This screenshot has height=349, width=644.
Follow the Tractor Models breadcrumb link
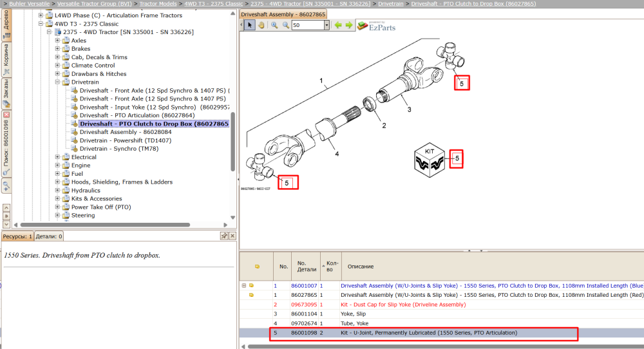click(x=158, y=4)
